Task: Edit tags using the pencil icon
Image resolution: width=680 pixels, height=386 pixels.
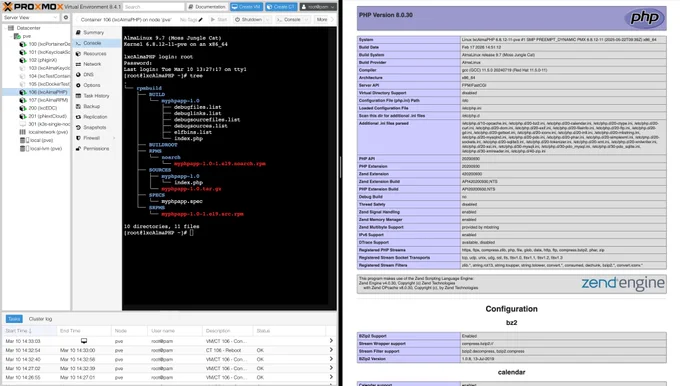Action: pyautogui.click(x=201, y=20)
